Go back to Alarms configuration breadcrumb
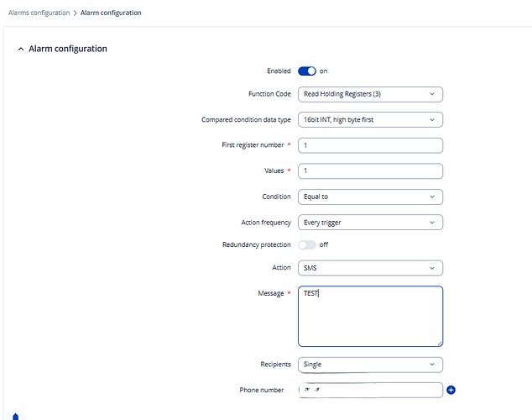Viewport: 532px width, 420px height. pyautogui.click(x=39, y=13)
